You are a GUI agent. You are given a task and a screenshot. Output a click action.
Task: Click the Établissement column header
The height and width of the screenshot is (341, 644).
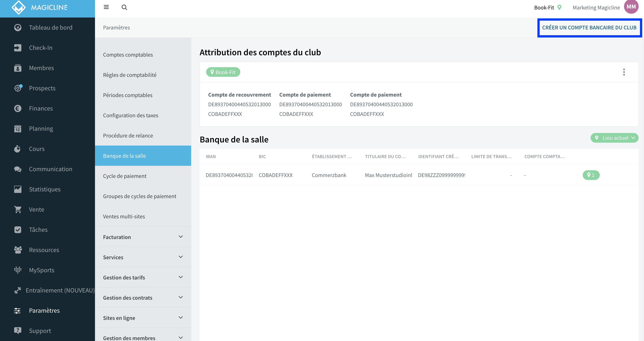(332, 157)
